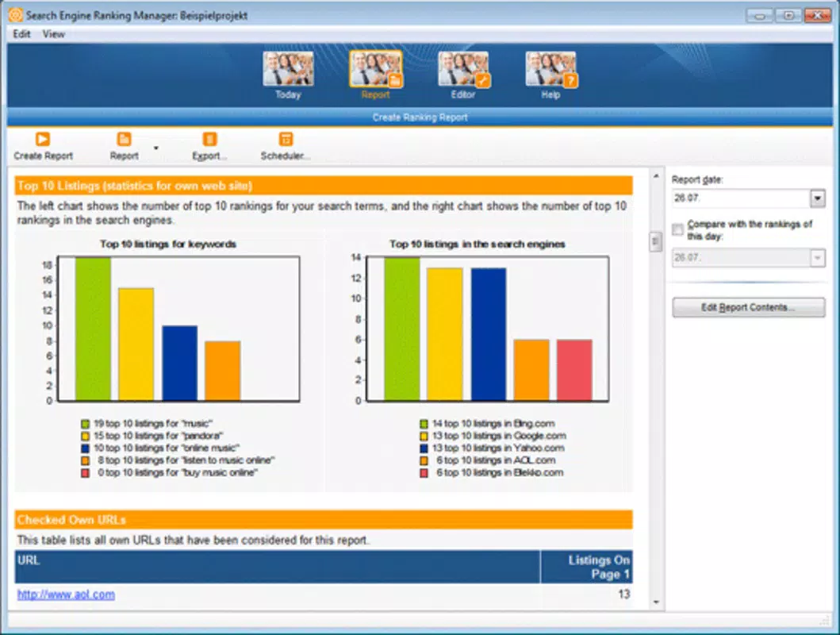Click "Top 10 listings in the search engines" title

[x=478, y=244]
